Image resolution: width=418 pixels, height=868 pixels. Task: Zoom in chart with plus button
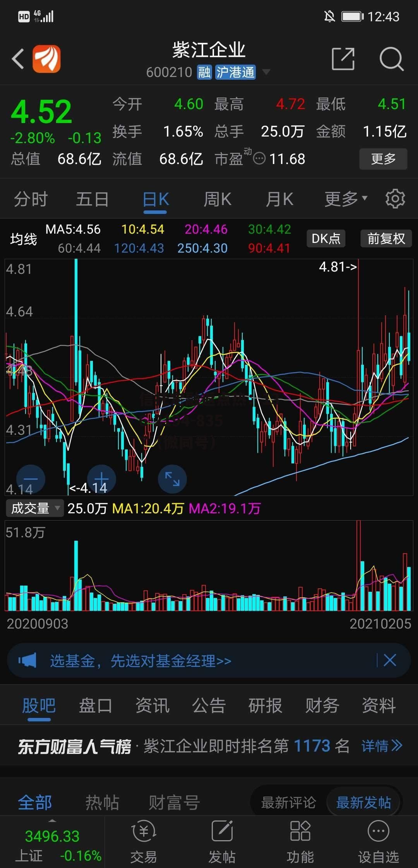click(x=101, y=479)
